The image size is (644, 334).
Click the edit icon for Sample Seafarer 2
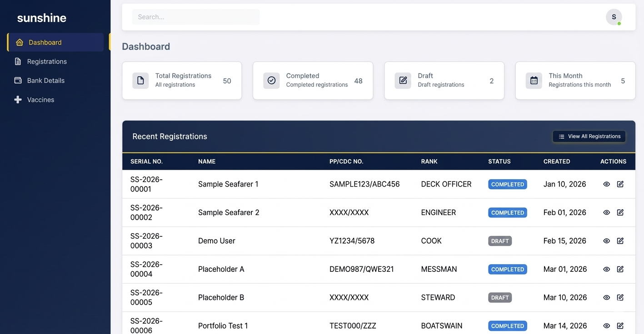point(620,212)
